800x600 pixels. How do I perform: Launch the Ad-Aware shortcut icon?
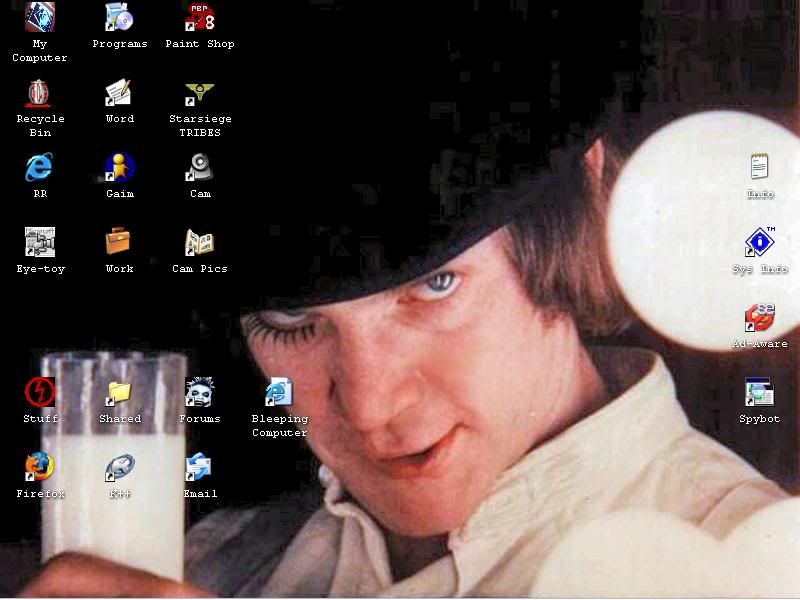[x=760, y=317]
